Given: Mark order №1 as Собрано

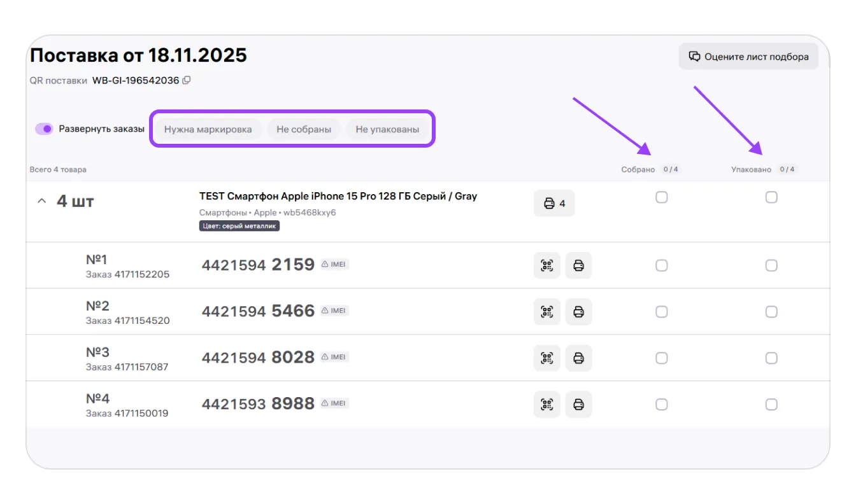Looking at the screenshot, I should (x=662, y=265).
